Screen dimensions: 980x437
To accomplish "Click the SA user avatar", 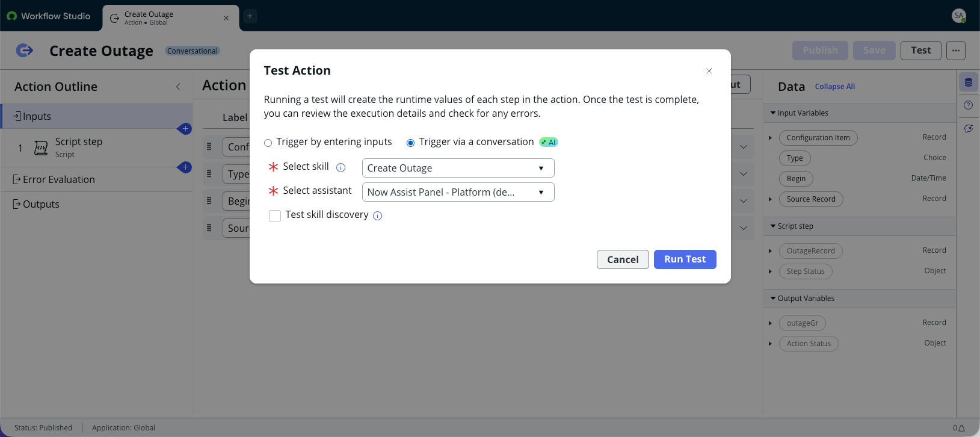I will (x=959, y=16).
